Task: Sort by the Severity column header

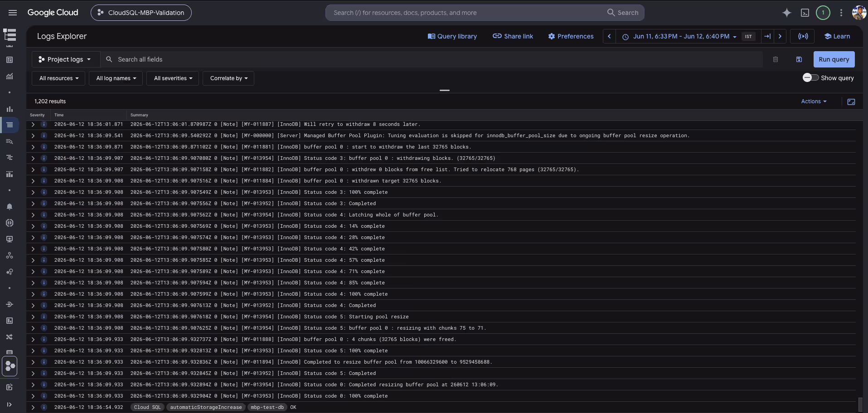Action: coord(37,115)
